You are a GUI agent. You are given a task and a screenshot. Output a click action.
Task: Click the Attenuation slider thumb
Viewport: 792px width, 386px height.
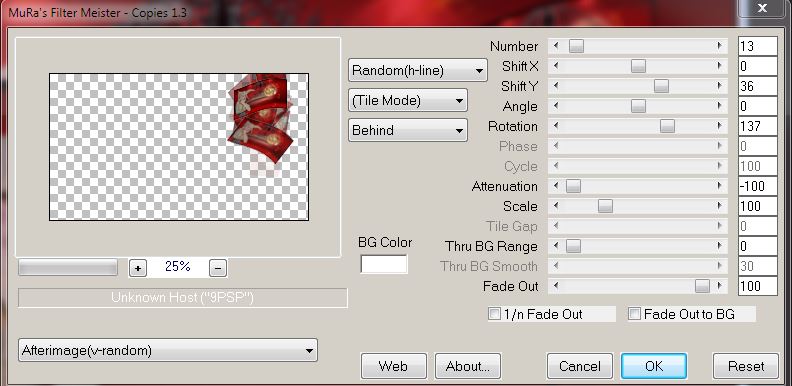[x=573, y=186]
